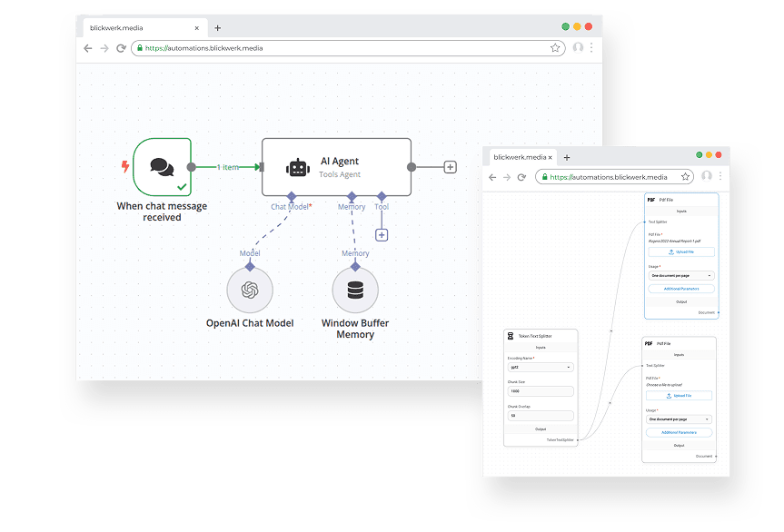Open the profile avatar in the large window
The height and width of the screenshot is (532, 784).
coord(578,47)
